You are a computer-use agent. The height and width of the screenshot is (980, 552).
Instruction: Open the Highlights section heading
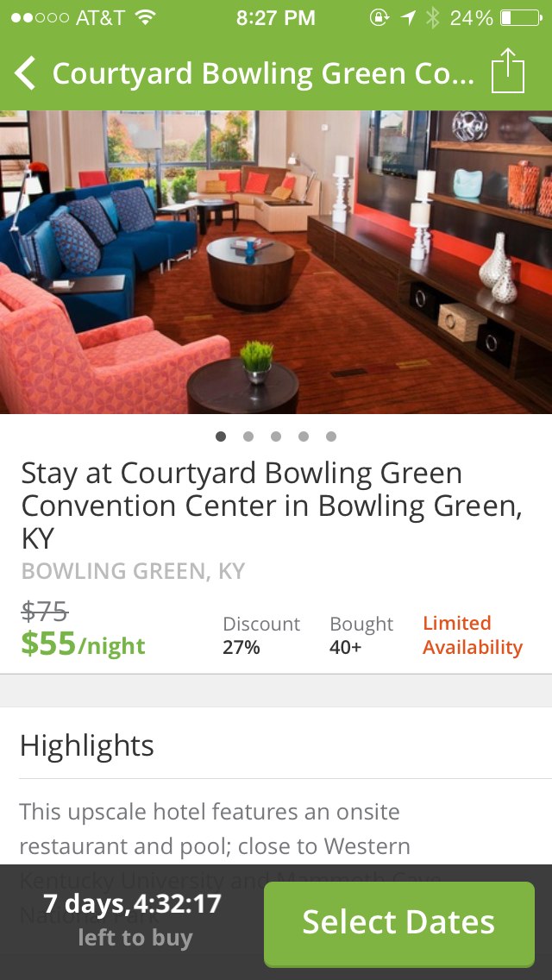[87, 745]
